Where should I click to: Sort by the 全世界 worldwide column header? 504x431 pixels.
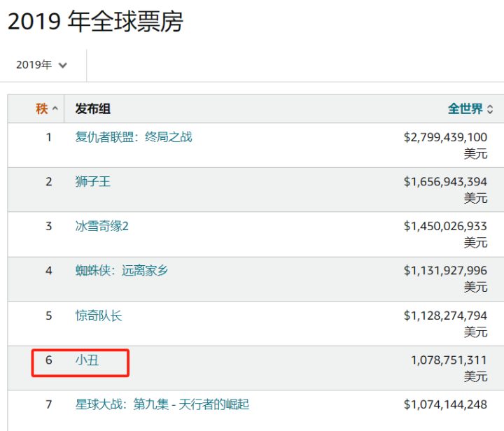point(465,109)
